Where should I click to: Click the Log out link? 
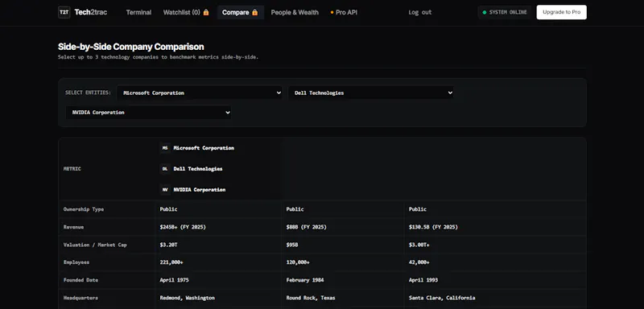pyautogui.click(x=419, y=12)
